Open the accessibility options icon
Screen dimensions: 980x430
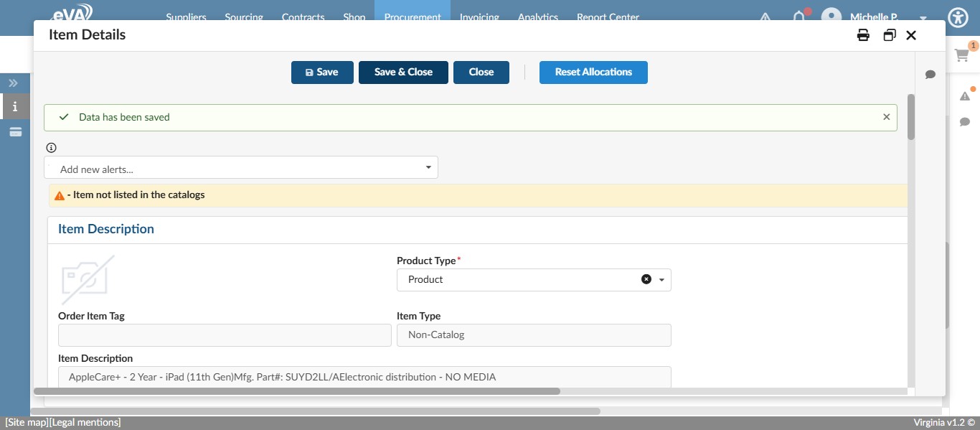(x=958, y=18)
